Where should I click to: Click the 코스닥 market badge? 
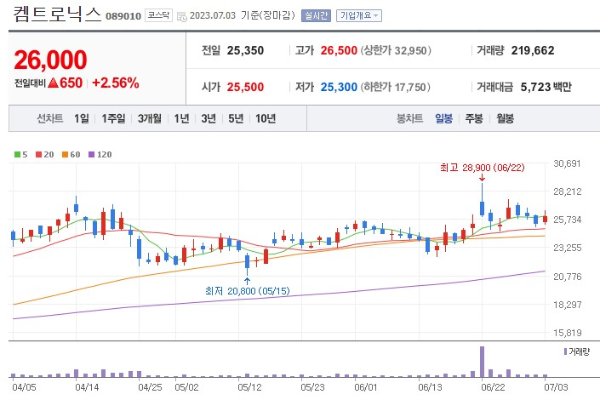point(158,16)
